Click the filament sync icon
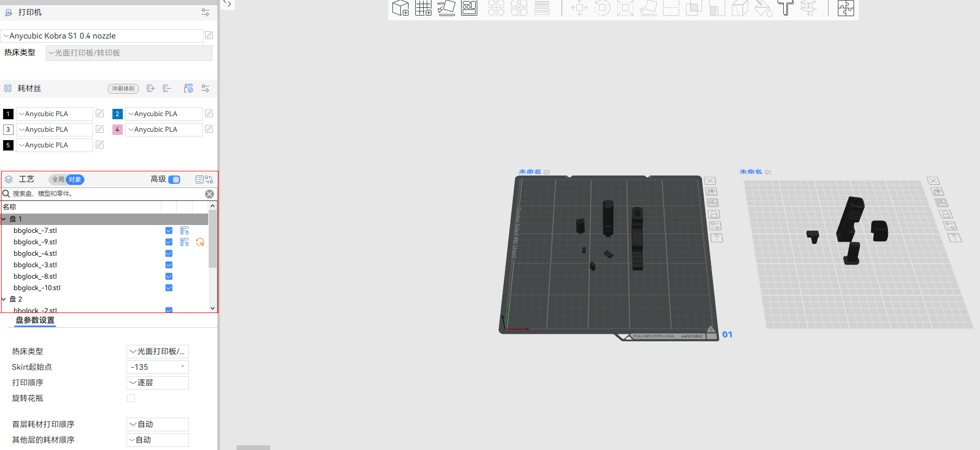Viewport: 980px width, 450px height. (x=188, y=89)
